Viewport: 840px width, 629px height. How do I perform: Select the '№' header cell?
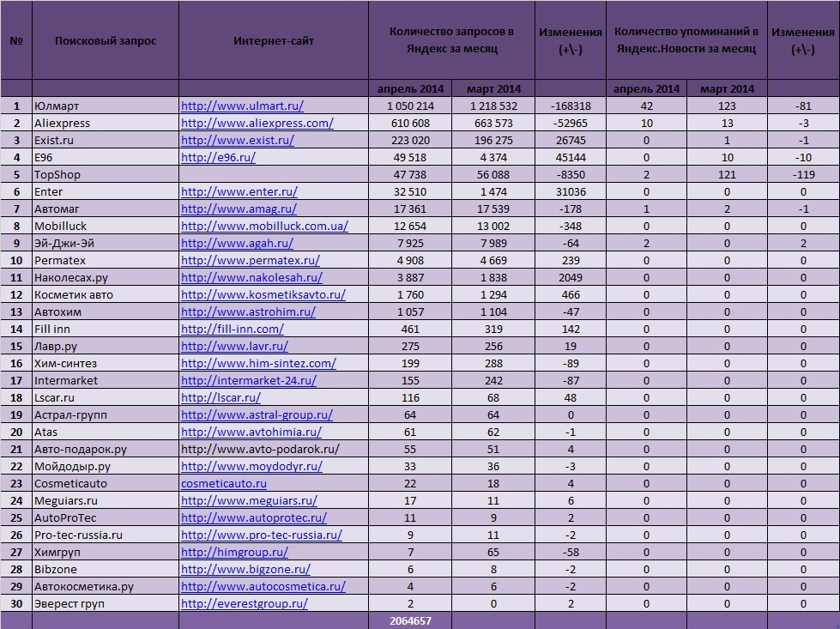click(16, 40)
